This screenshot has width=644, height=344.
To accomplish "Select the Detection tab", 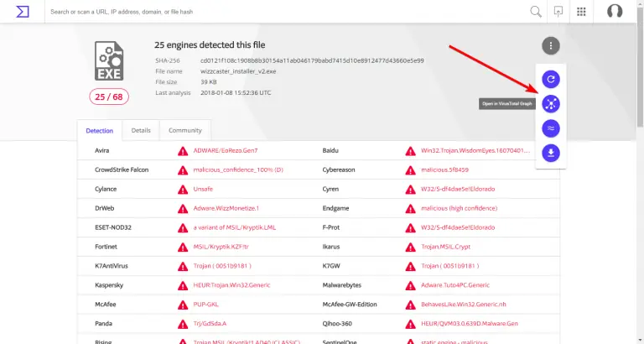I will (100, 130).
